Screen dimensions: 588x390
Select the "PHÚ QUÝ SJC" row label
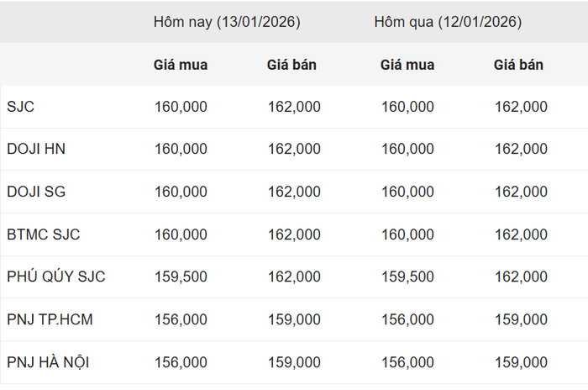point(56,277)
